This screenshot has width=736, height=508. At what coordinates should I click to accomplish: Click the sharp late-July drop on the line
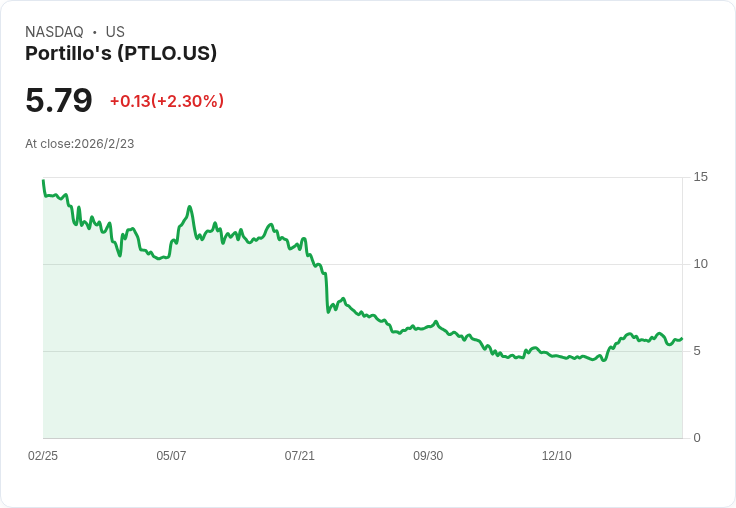click(326, 291)
